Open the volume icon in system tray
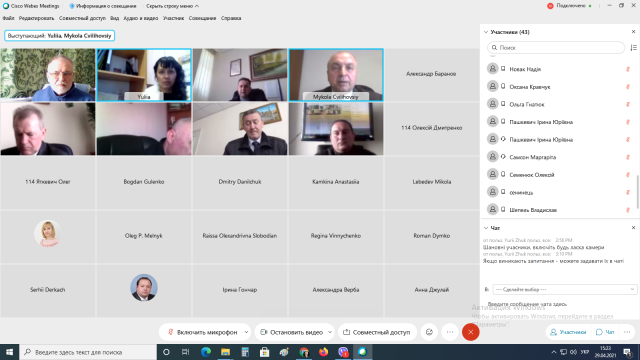 click(x=573, y=352)
